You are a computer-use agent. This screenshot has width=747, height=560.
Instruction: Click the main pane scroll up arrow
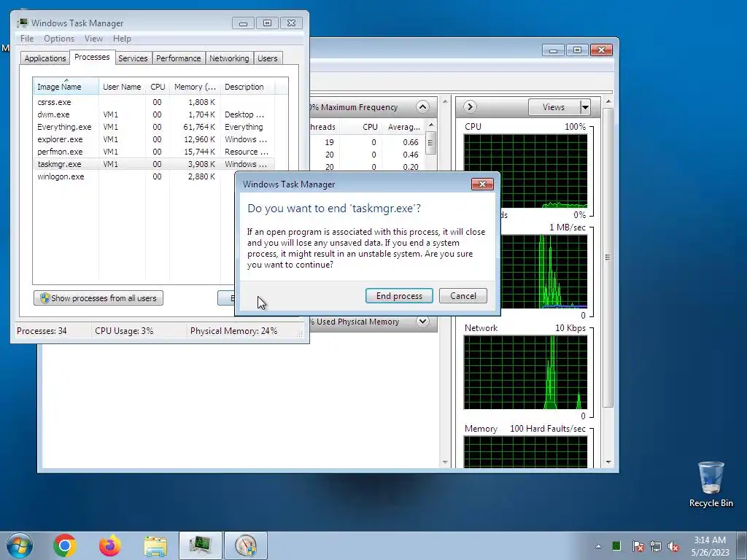pyautogui.click(x=445, y=101)
